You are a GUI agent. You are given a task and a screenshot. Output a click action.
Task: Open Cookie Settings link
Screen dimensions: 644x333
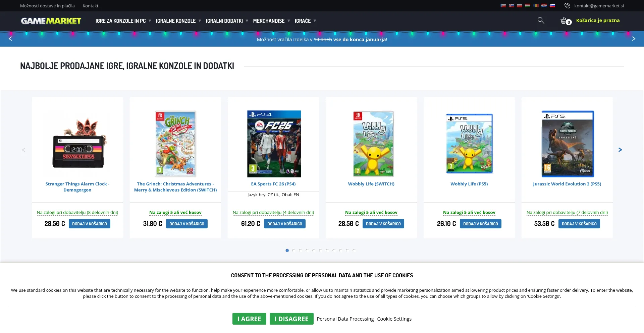[394, 319]
